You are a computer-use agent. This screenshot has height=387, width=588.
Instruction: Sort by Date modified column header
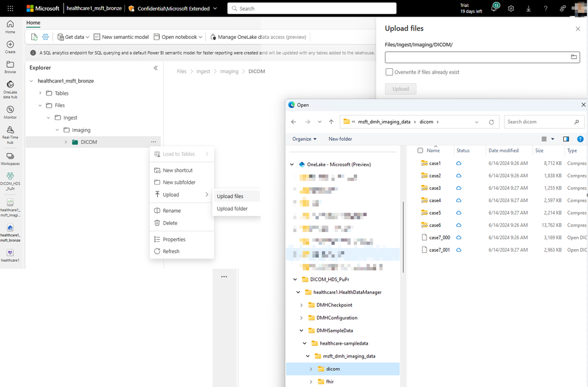[503, 151]
